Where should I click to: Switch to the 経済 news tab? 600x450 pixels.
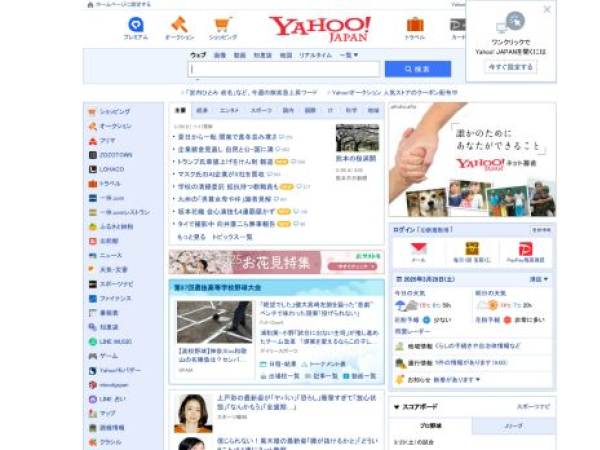(202, 111)
